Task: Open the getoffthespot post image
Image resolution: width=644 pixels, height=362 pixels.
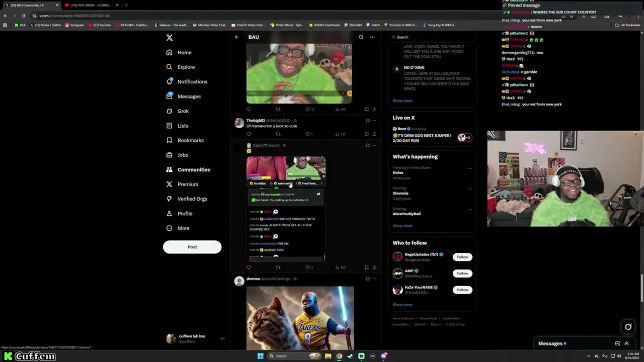Action: click(286, 209)
